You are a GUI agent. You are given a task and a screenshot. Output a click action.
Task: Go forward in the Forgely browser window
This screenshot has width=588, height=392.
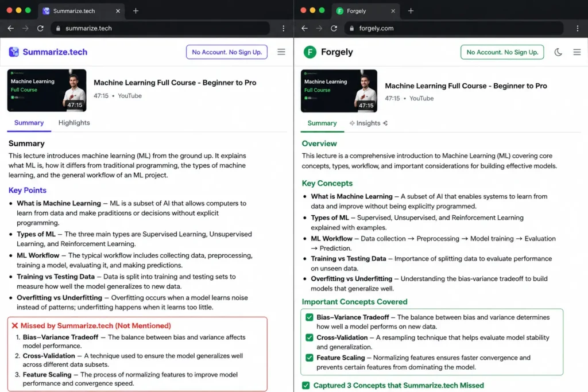[x=319, y=29]
